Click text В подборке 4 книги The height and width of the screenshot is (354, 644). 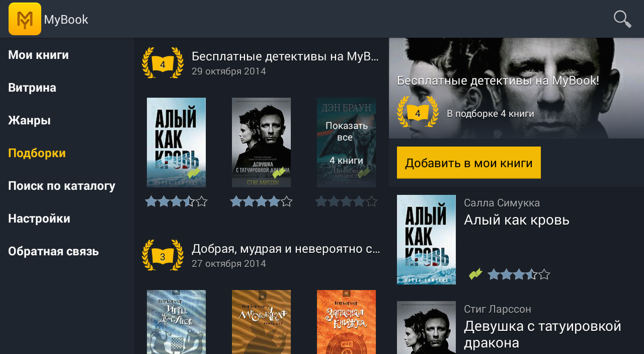(491, 114)
